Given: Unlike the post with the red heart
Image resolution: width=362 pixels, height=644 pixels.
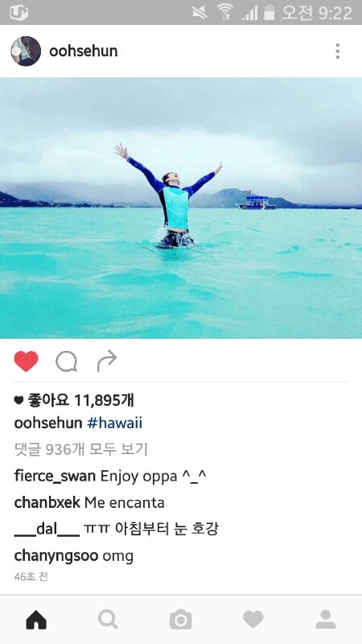Looking at the screenshot, I should [26, 361].
